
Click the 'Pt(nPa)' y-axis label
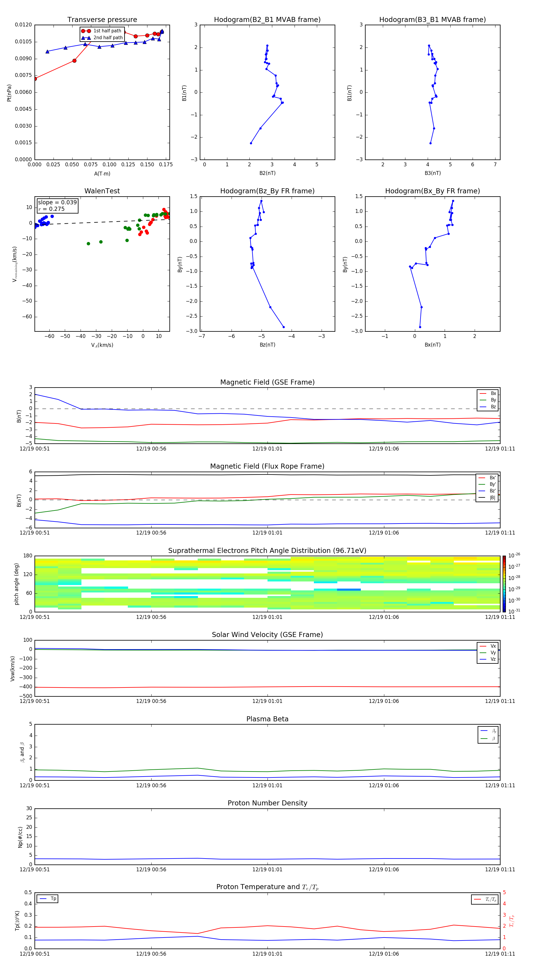[9, 92]
